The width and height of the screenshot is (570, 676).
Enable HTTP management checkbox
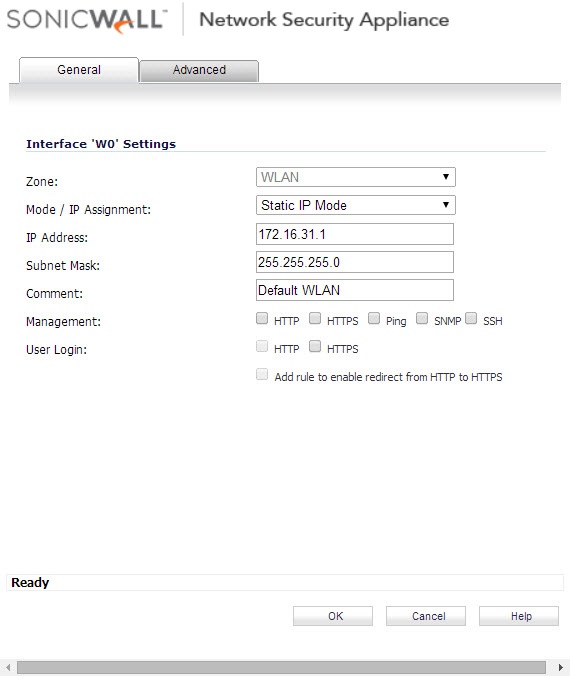[x=262, y=319]
